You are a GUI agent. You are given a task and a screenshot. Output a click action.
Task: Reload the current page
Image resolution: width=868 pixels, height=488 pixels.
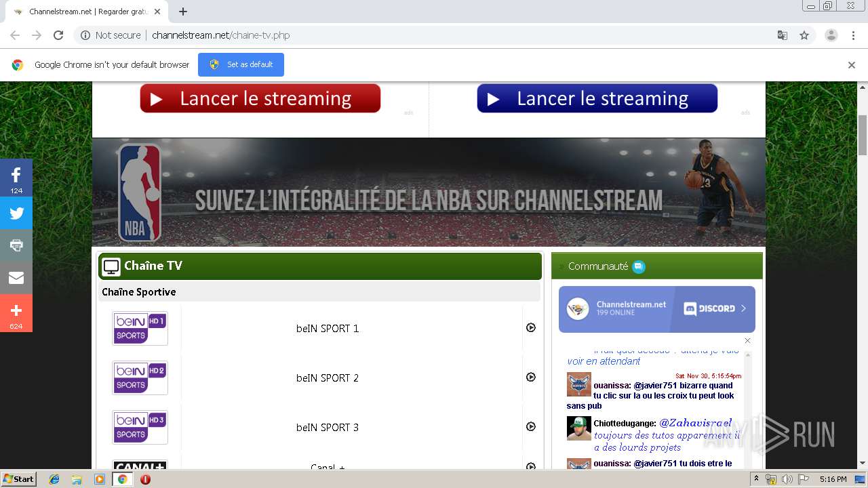[x=58, y=35]
